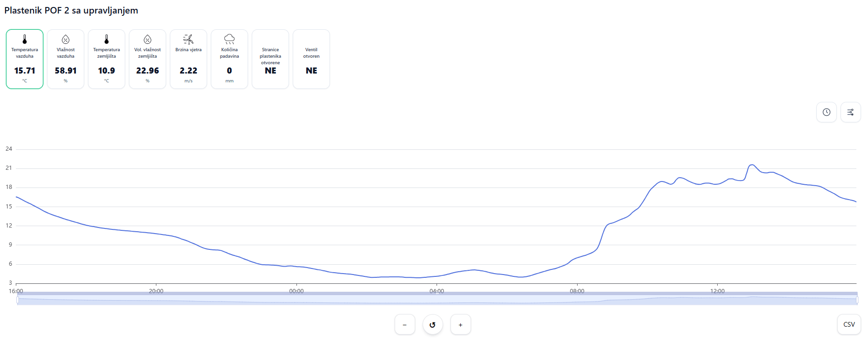
Task: Reset the chart zoom
Action: pyautogui.click(x=433, y=325)
